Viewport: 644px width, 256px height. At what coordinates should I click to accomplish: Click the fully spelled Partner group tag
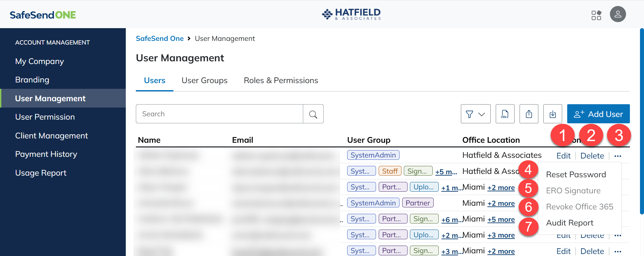[418, 203]
